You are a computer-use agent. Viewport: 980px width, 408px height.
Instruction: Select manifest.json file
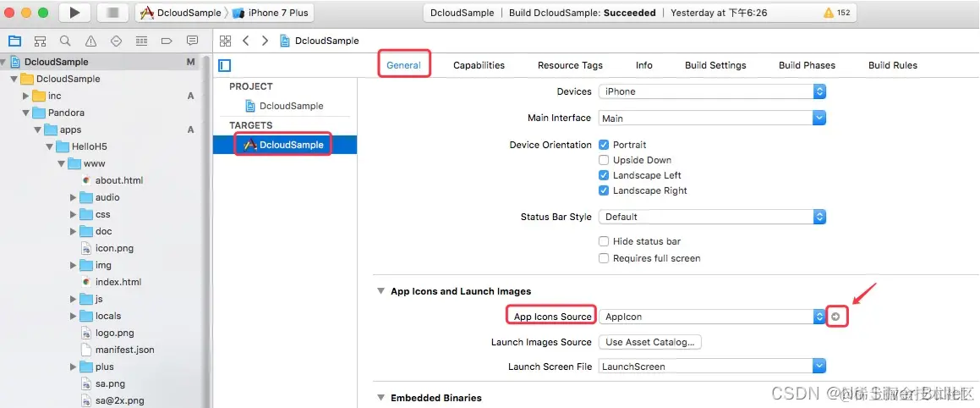click(x=118, y=350)
